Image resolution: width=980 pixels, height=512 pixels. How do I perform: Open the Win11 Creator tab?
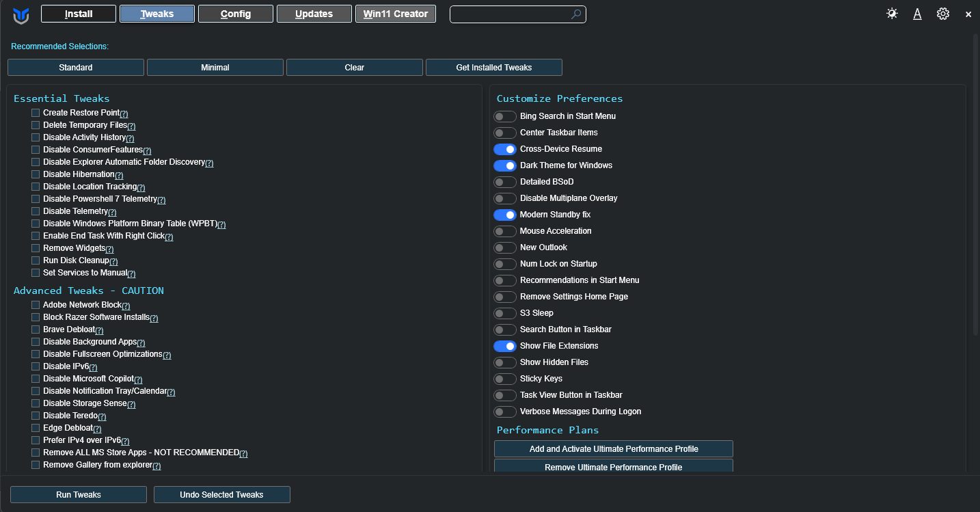click(x=396, y=14)
